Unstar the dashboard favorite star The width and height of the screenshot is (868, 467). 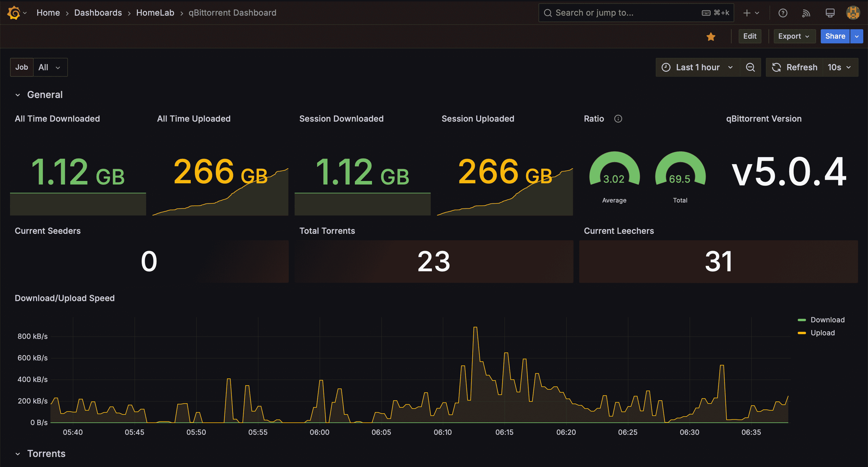711,36
